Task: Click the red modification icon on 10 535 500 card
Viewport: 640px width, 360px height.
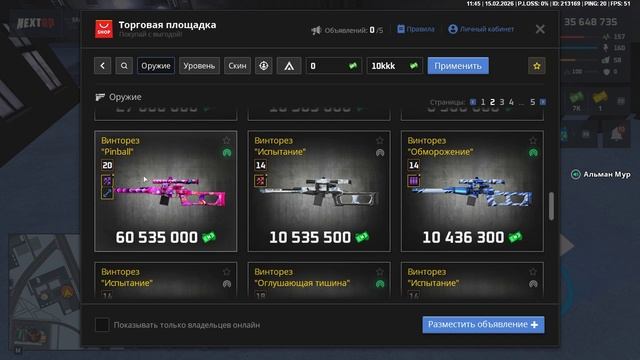Action: (x=260, y=181)
